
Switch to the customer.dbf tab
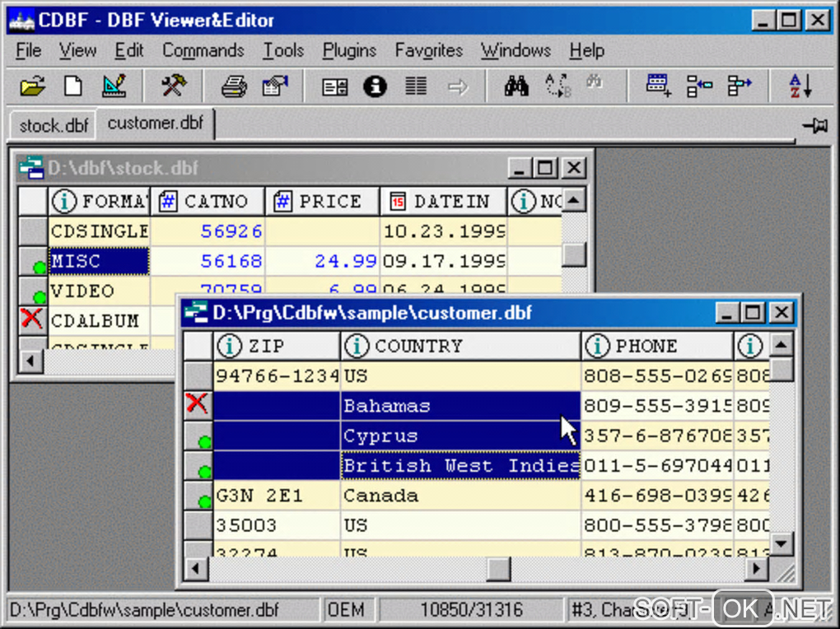156,123
